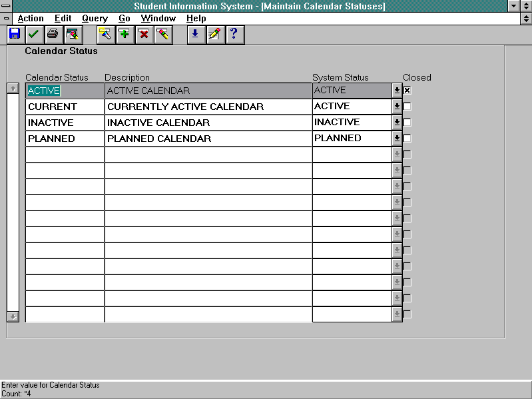Click the notepad with pencil edit icon
The image size is (532, 399).
tap(214, 34)
